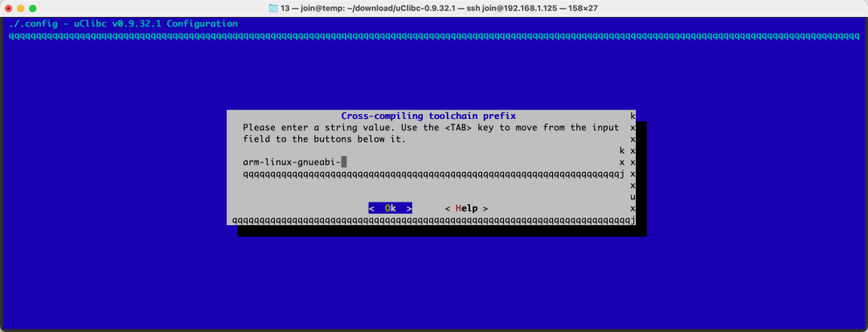Click the window title text with ssh join@192.168.1.125
The height and width of the screenshot is (332, 868).
(440, 8)
